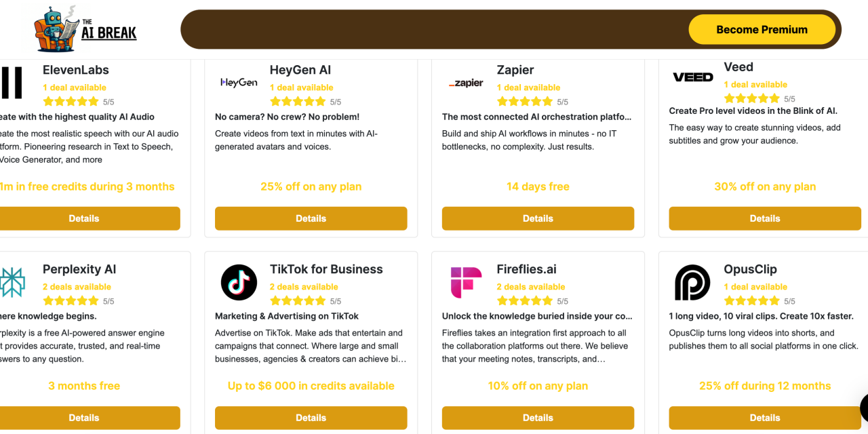Click the TikTok logo icon

pyautogui.click(x=239, y=282)
